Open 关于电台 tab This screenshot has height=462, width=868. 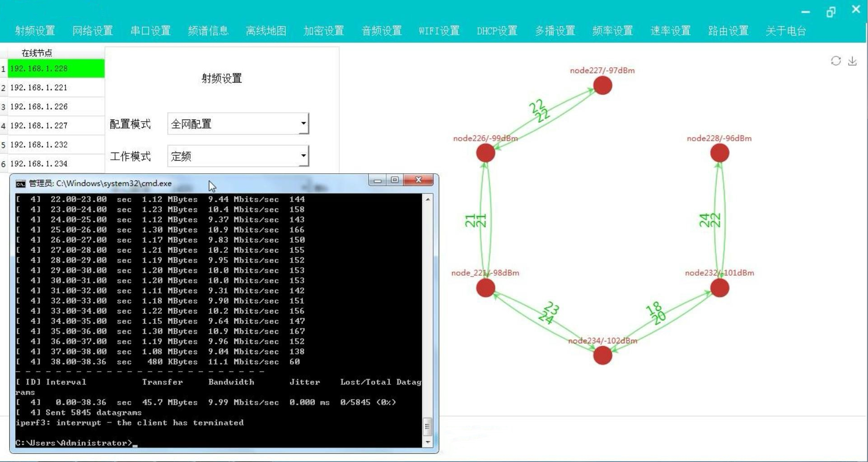click(x=786, y=31)
